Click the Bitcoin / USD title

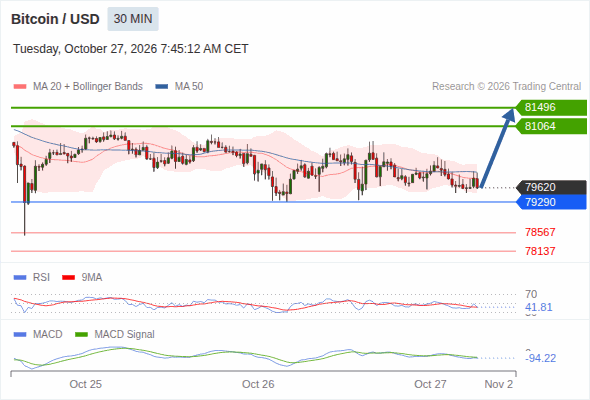click(55, 19)
